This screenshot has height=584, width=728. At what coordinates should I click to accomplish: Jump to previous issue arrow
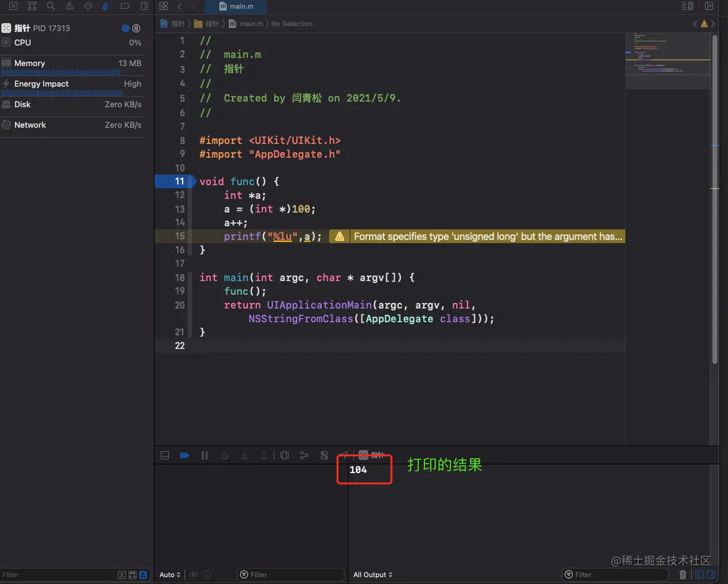[695, 24]
